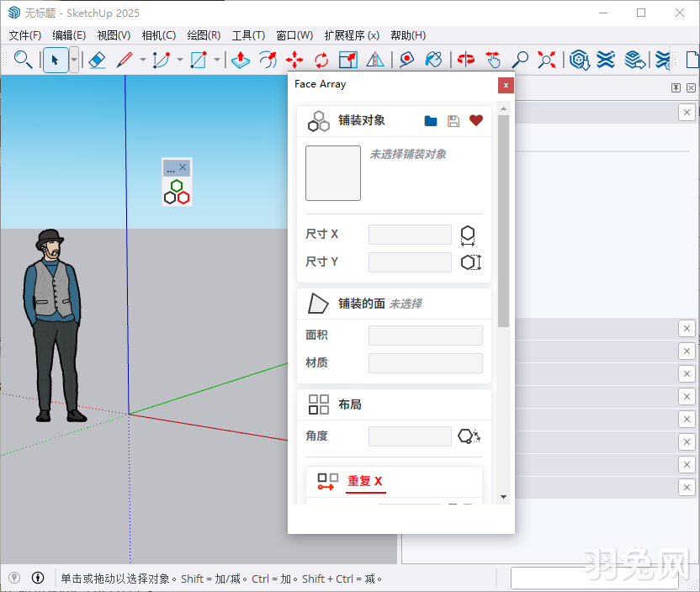Select the Pan tool
Image resolution: width=700 pixels, height=592 pixels.
[493, 60]
